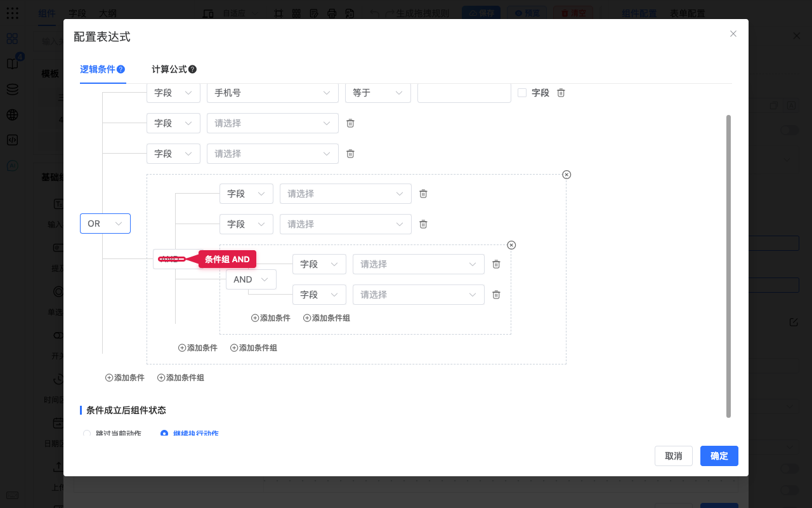Open the database icon in left sidebar

[x=12, y=90]
